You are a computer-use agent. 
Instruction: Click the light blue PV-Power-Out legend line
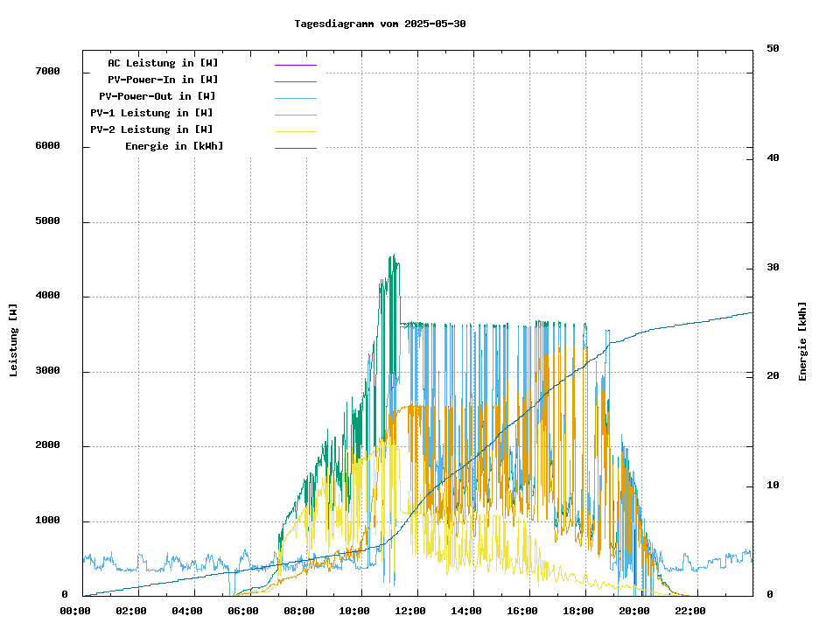coord(295,97)
